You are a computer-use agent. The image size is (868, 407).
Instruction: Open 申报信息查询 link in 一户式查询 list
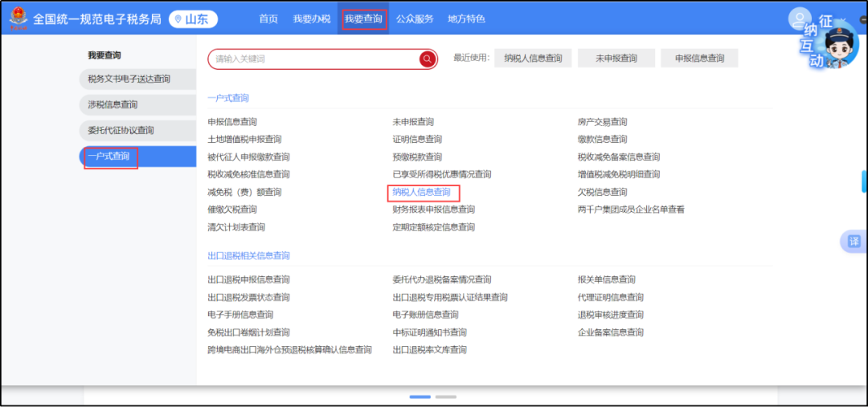pos(232,122)
